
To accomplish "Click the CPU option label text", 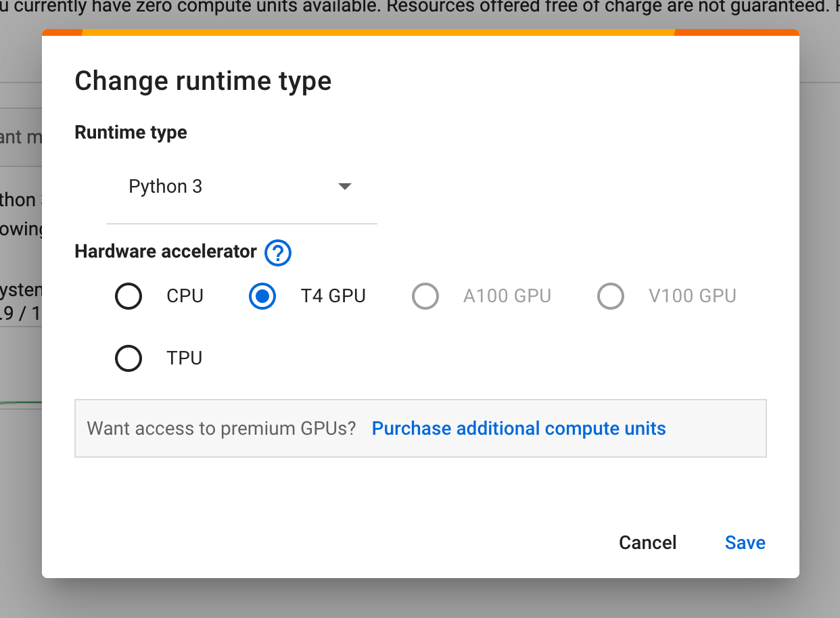I will click(x=185, y=296).
